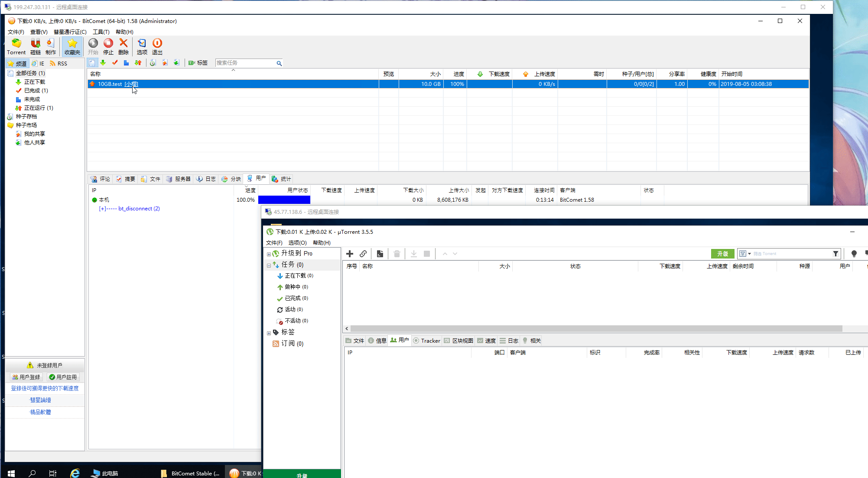
Task: Toggle the 收藏夹 favorites panel
Action: [72, 46]
